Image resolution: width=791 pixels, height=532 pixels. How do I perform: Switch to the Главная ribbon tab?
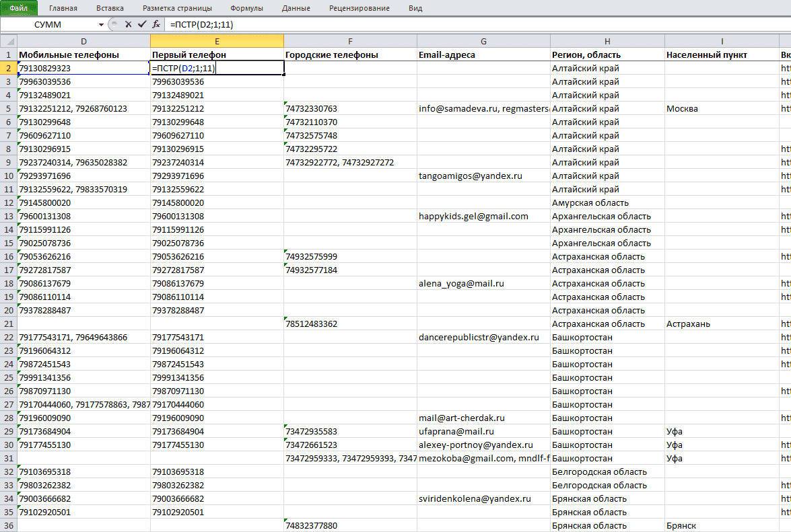(63, 8)
